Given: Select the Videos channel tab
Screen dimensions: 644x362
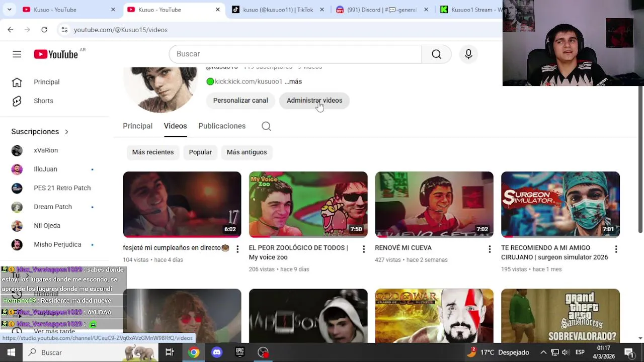Looking at the screenshot, I should (x=175, y=126).
